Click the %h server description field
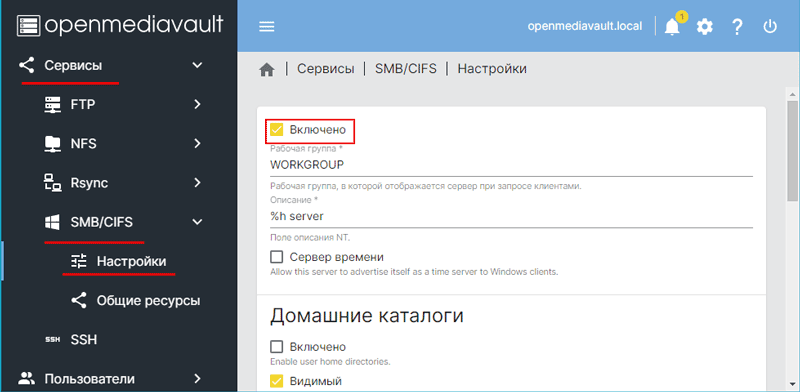Image resolution: width=800 pixels, height=392 pixels. [511, 216]
